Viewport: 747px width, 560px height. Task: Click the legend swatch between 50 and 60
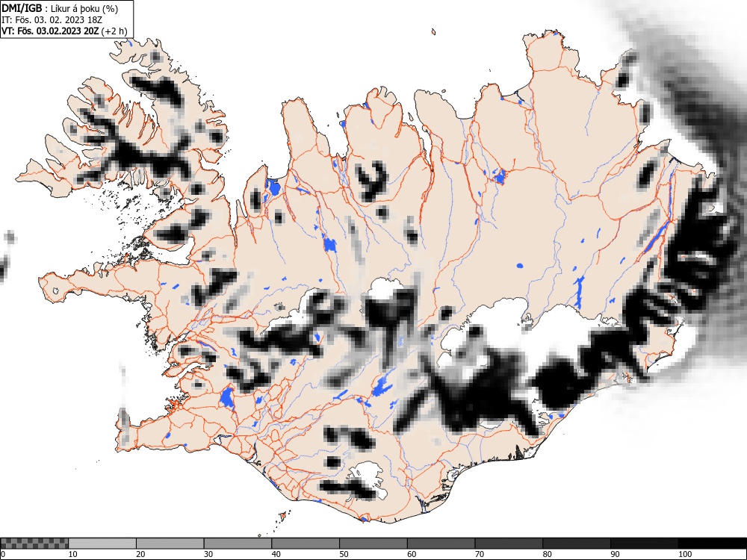tap(373, 544)
